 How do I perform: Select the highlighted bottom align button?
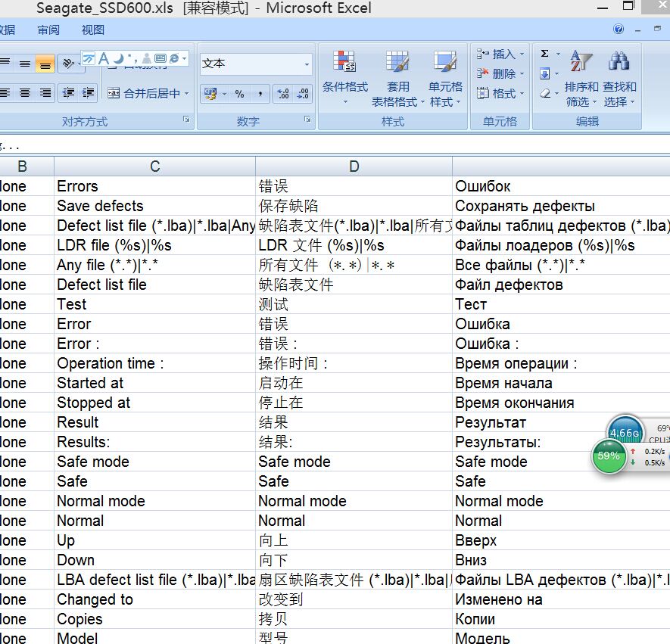[45, 64]
